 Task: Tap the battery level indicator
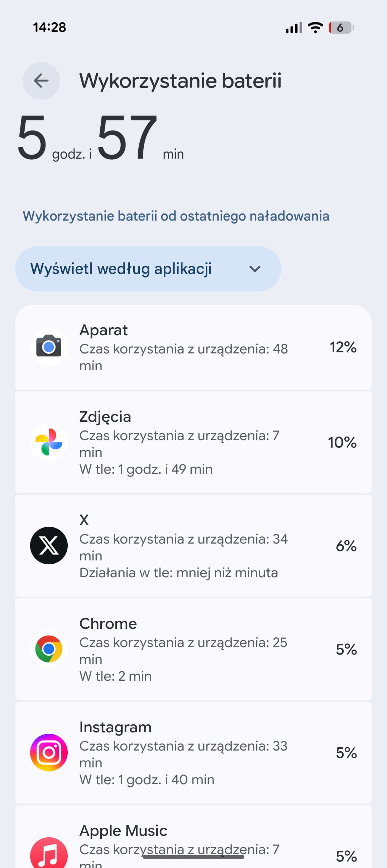coord(341,28)
